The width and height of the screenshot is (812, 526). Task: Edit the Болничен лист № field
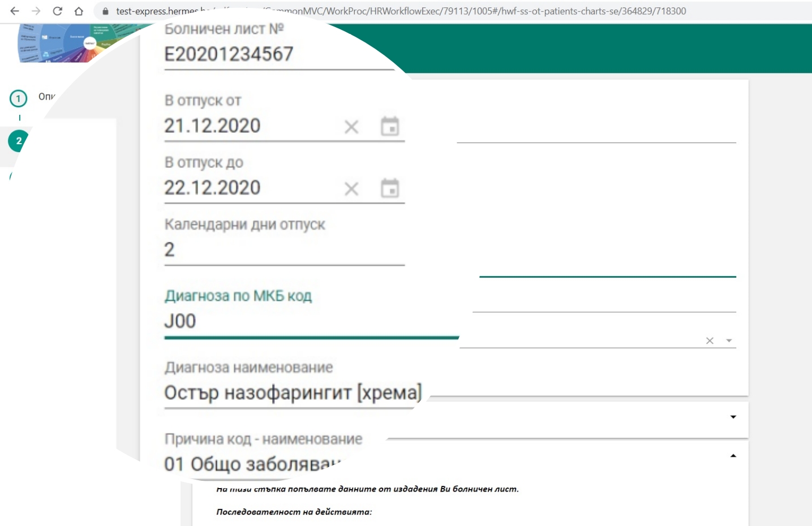(279, 54)
